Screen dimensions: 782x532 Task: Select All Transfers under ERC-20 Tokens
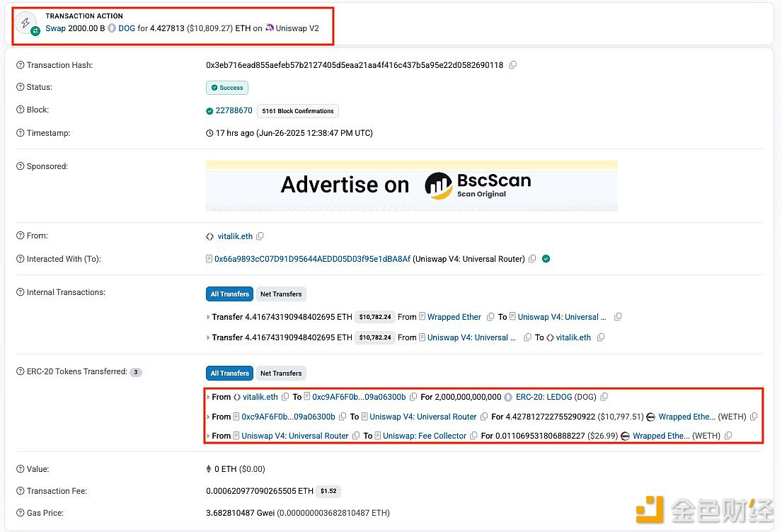coord(229,374)
